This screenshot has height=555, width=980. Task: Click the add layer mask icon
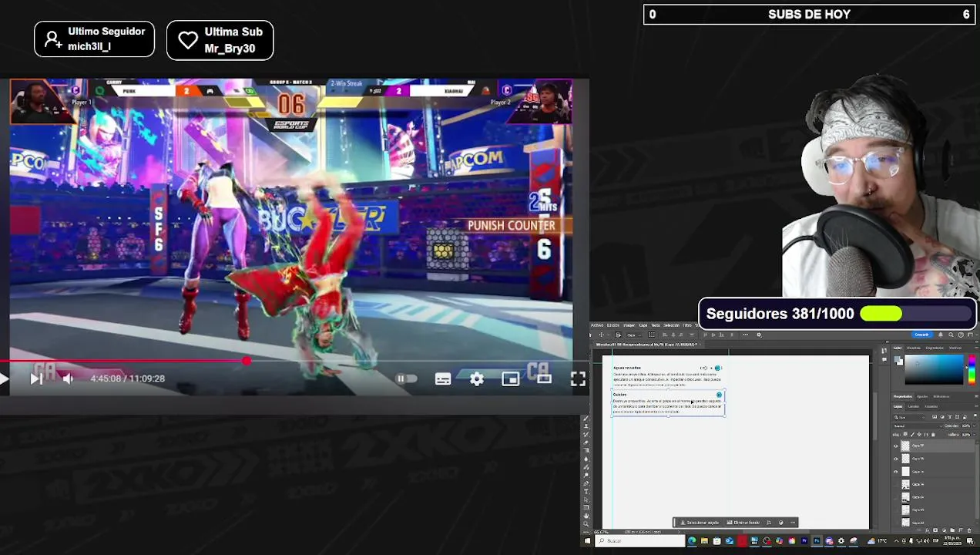pyautogui.click(x=935, y=530)
